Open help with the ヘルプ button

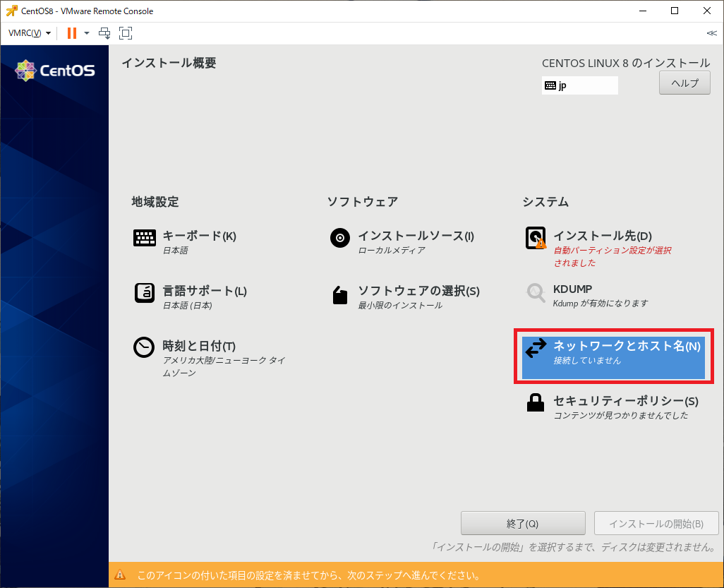point(684,83)
